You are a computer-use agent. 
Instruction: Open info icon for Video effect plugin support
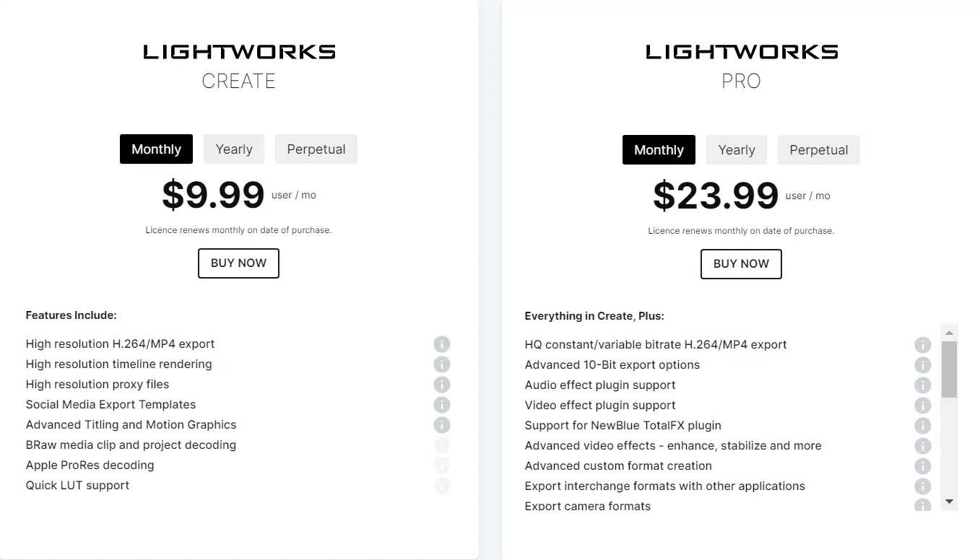(x=922, y=406)
